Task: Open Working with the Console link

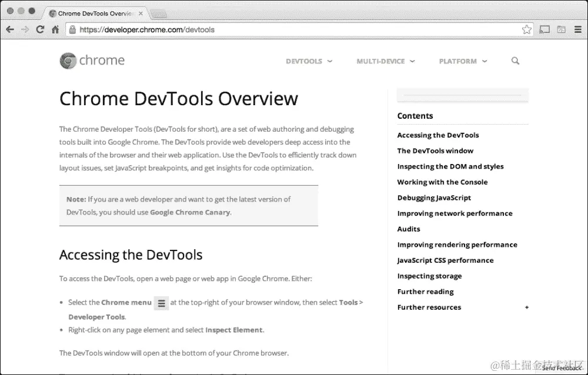Action: [443, 182]
